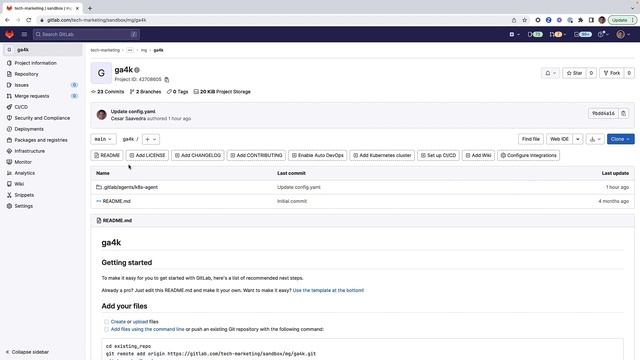The image size is (640, 360).
Task: Star the ga4k project
Action: (x=574, y=73)
